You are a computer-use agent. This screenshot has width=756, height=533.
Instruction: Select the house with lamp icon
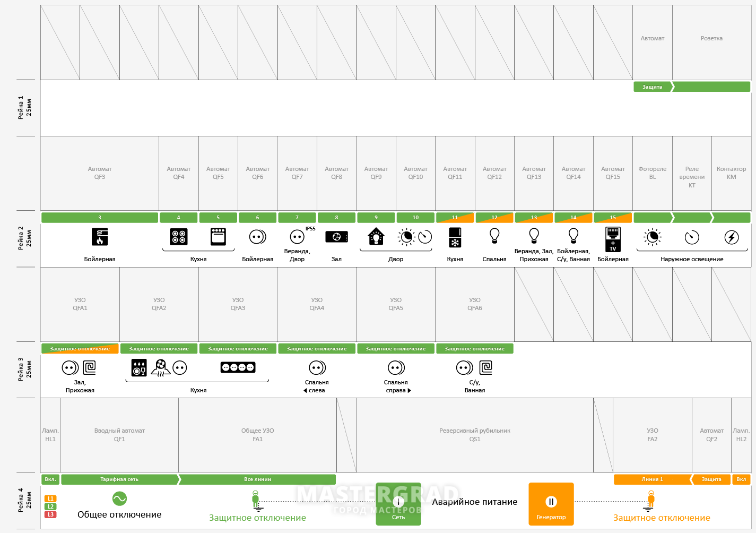coord(376,236)
